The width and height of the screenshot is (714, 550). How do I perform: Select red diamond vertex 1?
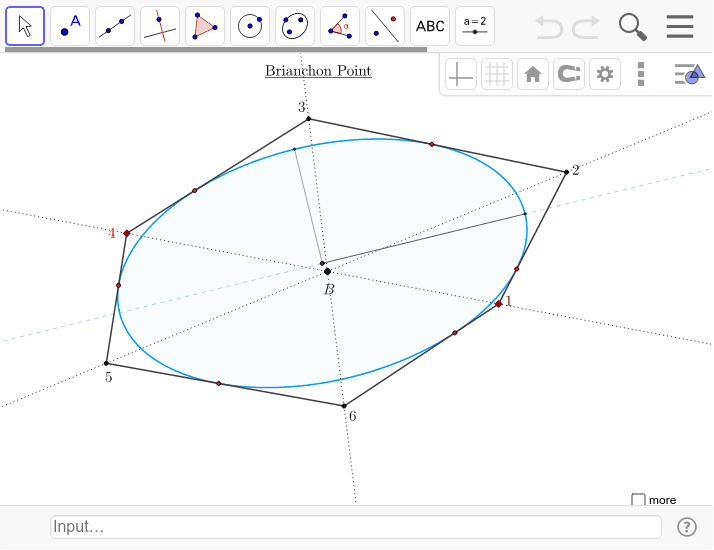coord(499,303)
